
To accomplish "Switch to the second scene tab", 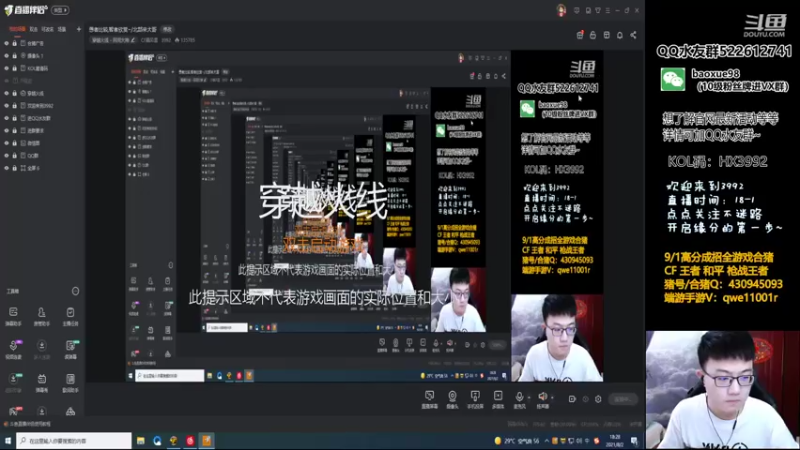I will coord(34,29).
